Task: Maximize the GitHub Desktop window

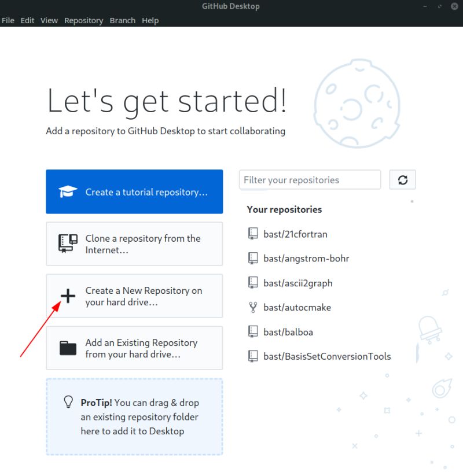Action: [440, 6]
